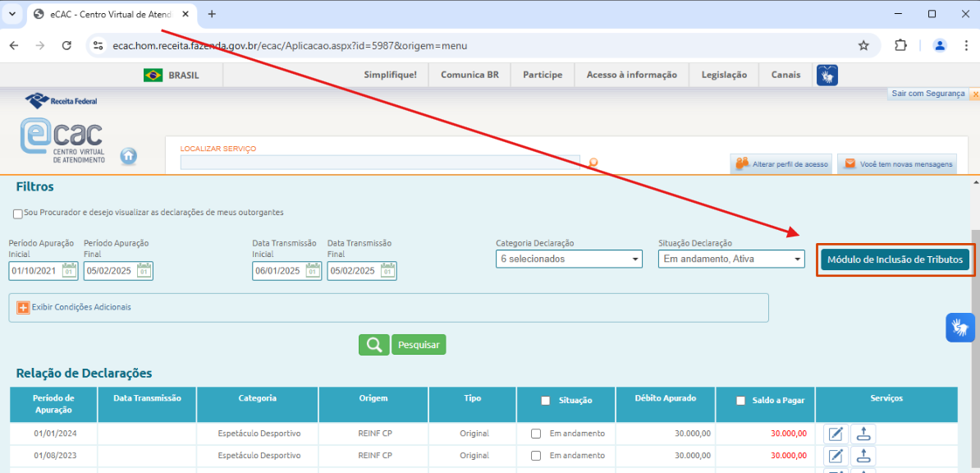The image size is (980, 473).
Task: Click the Pesquisar button
Action: pos(419,345)
